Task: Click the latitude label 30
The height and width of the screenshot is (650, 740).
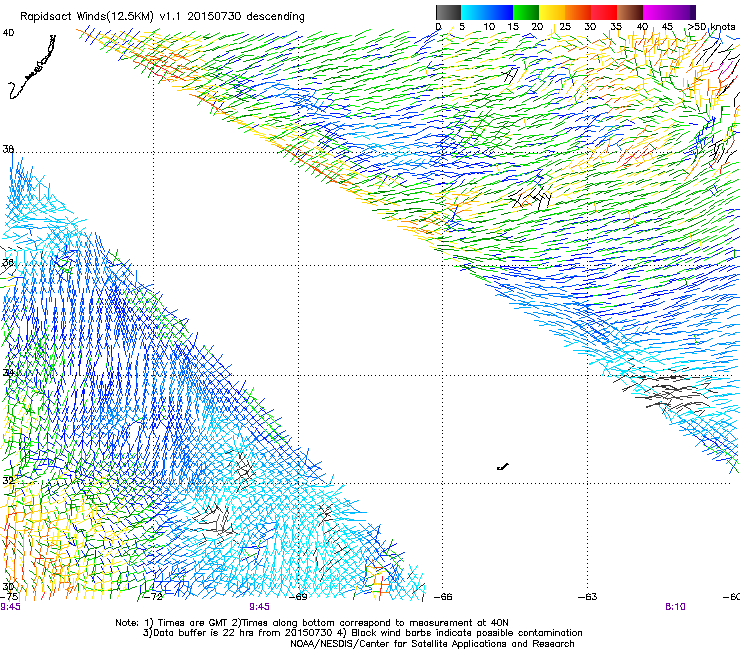Action: tap(8, 587)
